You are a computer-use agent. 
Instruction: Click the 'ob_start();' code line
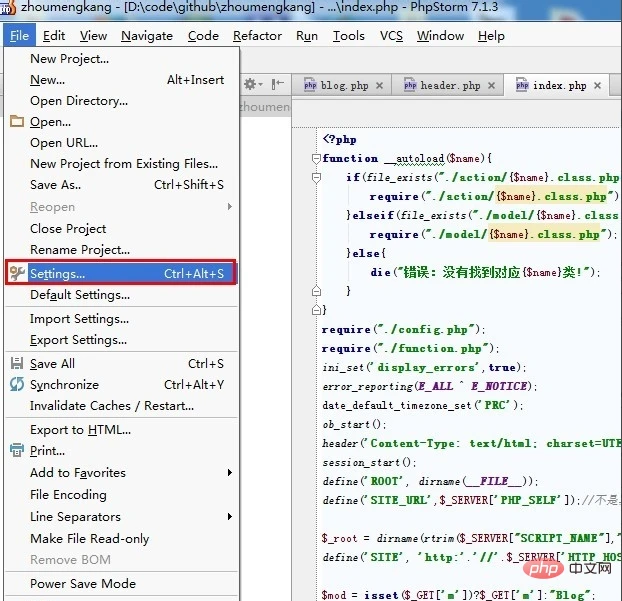click(354, 424)
